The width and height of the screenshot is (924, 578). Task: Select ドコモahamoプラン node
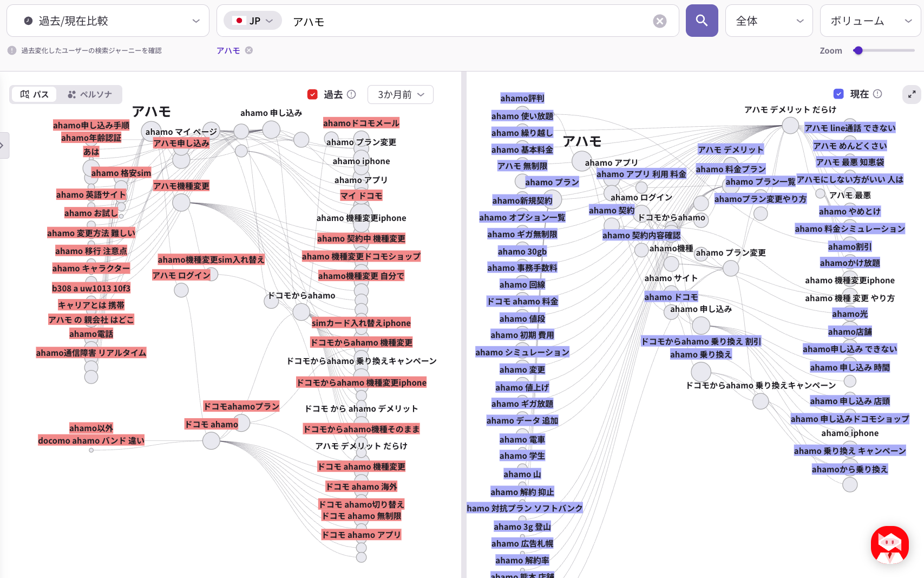241,406
